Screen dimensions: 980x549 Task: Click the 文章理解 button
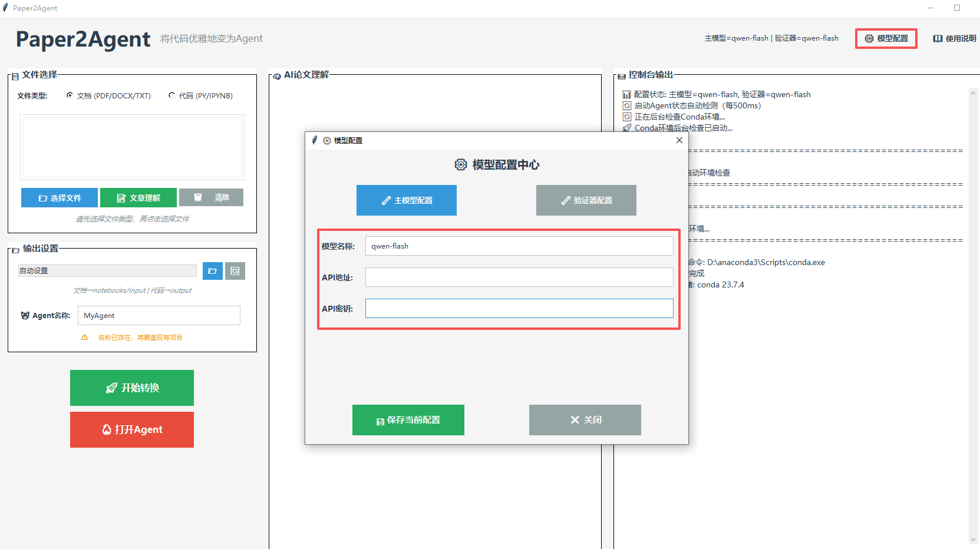click(138, 198)
